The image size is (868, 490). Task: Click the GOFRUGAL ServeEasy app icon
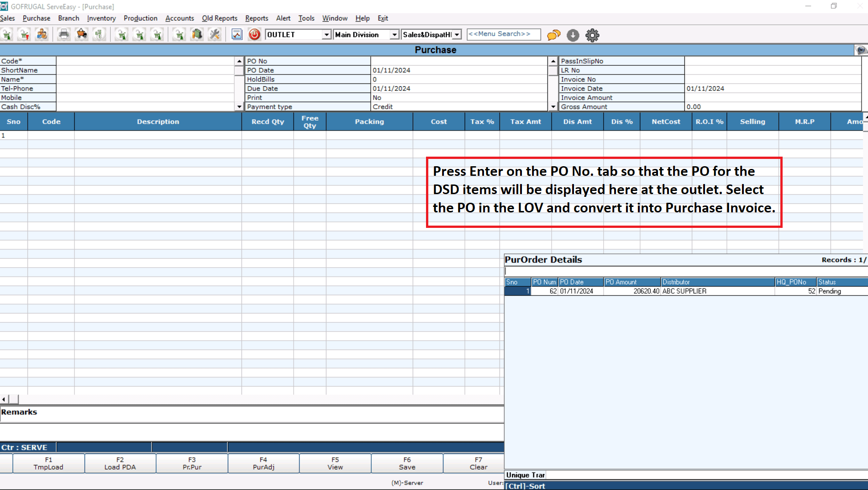point(4,6)
